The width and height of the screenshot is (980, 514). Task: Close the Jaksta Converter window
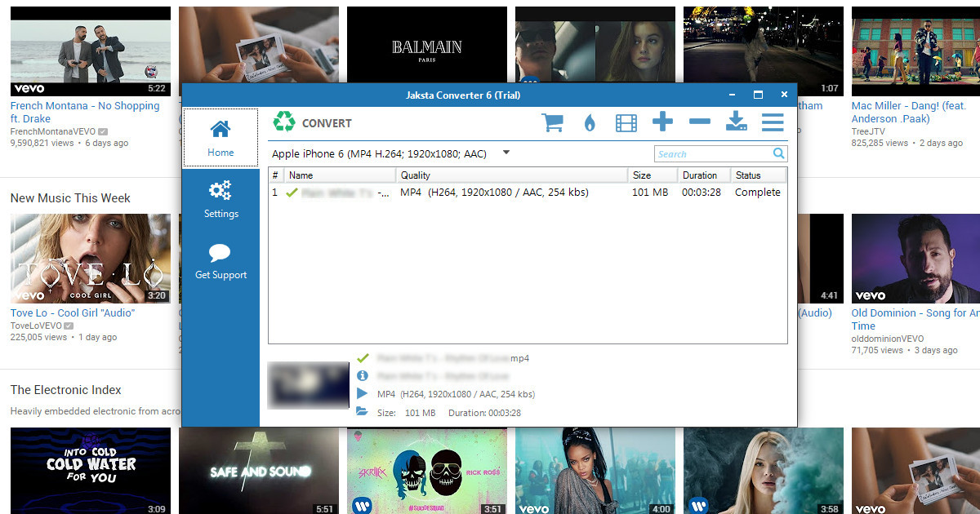click(x=784, y=95)
